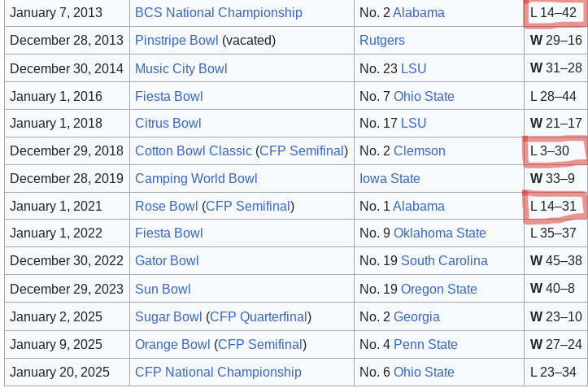Open the Camping World Bowl link
Viewport: 588px width, 388px height.
196,178
